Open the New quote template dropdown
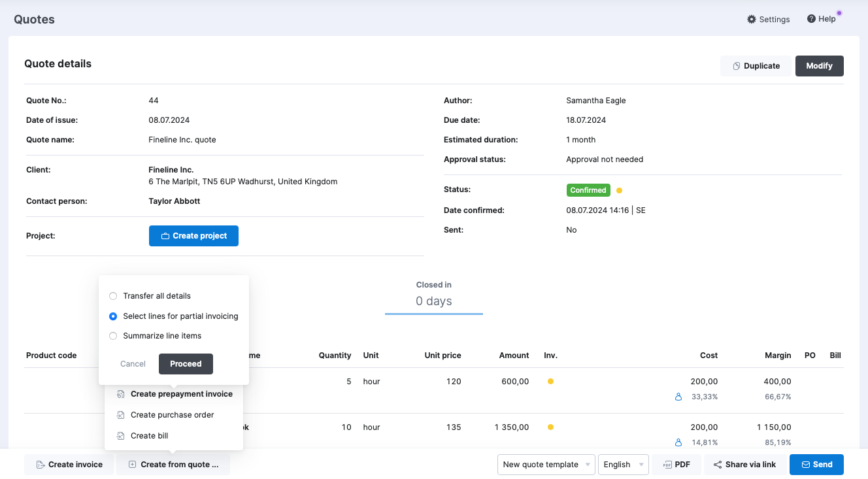This screenshot has width=868, height=479. 546,465
